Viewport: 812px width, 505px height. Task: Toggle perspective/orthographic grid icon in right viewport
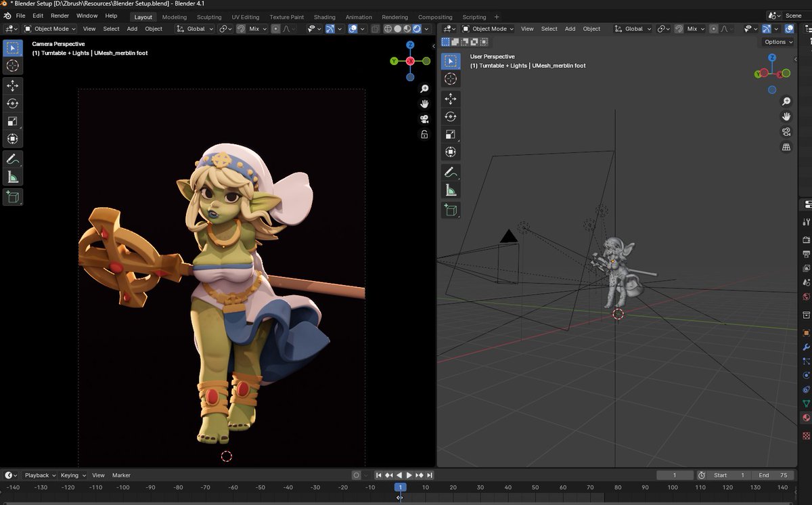coord(786,147)
